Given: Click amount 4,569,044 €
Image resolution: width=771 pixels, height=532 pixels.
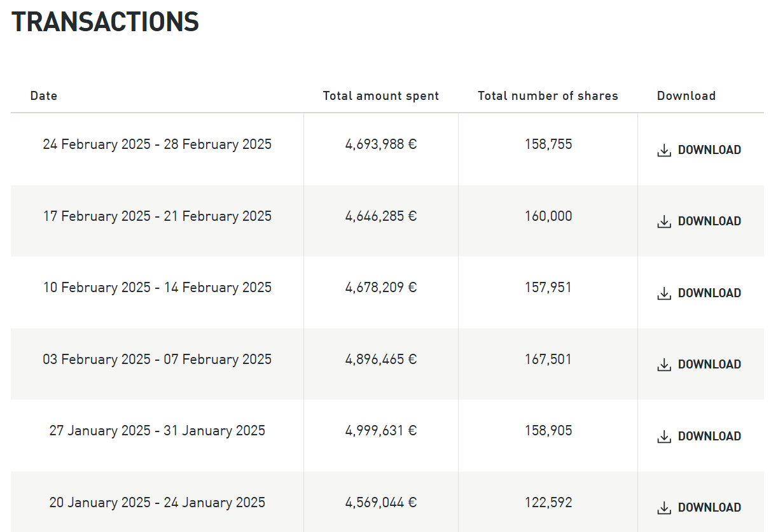Looking at the screenshot, I should point(381,503).
